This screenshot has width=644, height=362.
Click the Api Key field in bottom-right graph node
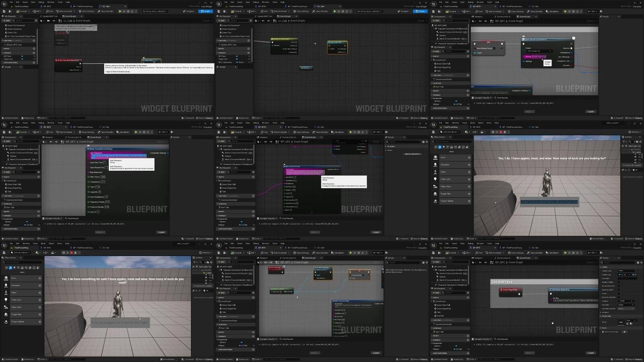tap(576, 300)
